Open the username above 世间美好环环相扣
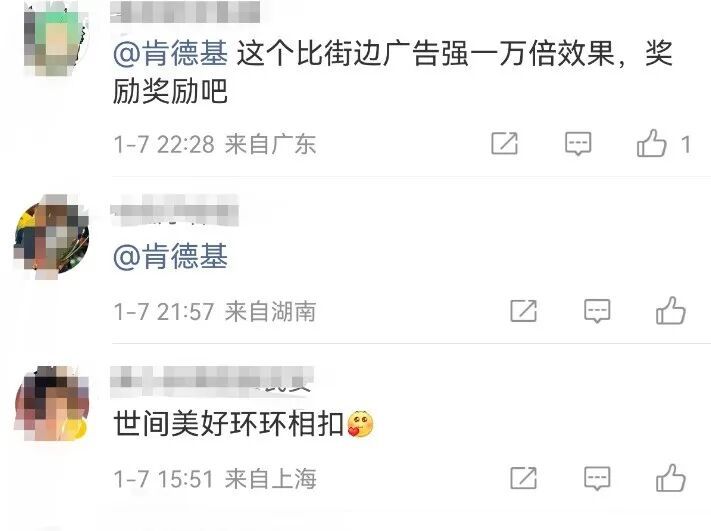 click(212, 381)
